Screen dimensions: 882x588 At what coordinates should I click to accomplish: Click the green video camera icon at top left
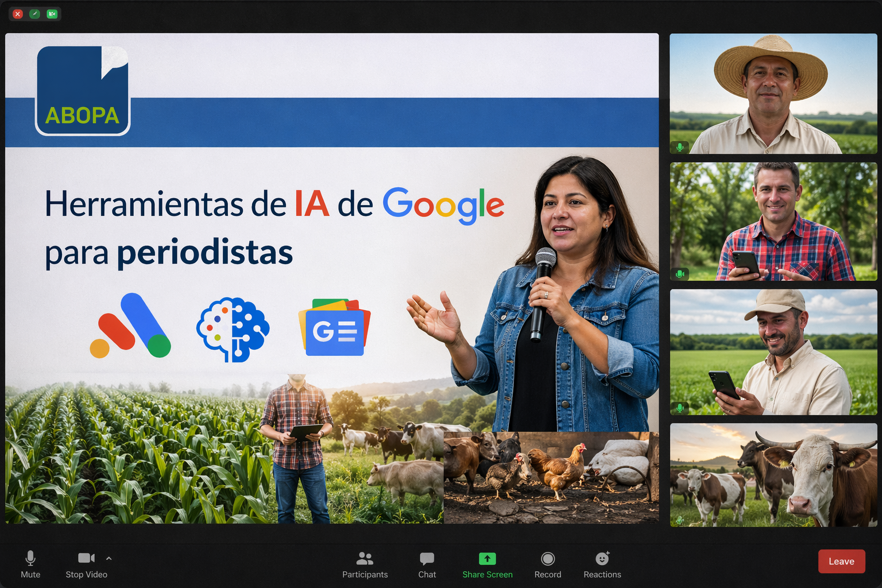(x=52, y=14)
